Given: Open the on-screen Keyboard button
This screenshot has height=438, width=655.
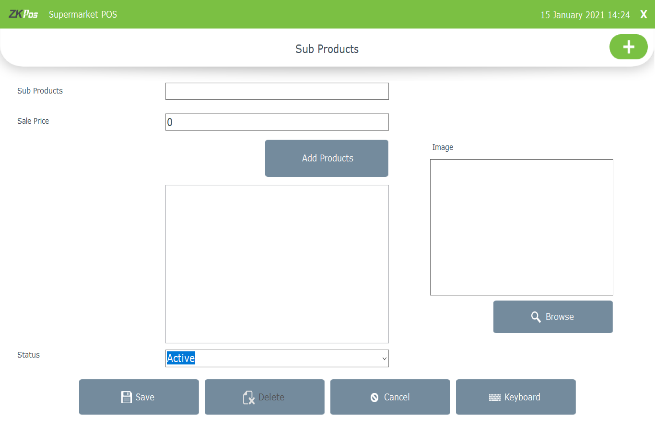Looking at the screenshot, I should (515, 397).
